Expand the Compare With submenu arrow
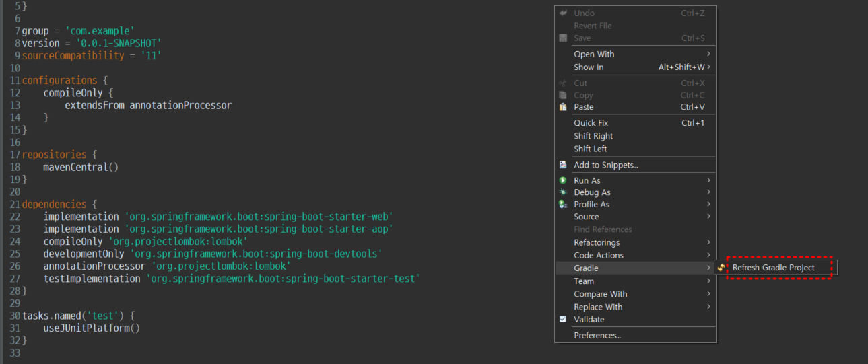Image resolution: width=868 pixels, height=364 pixels. tap(708, 293)
